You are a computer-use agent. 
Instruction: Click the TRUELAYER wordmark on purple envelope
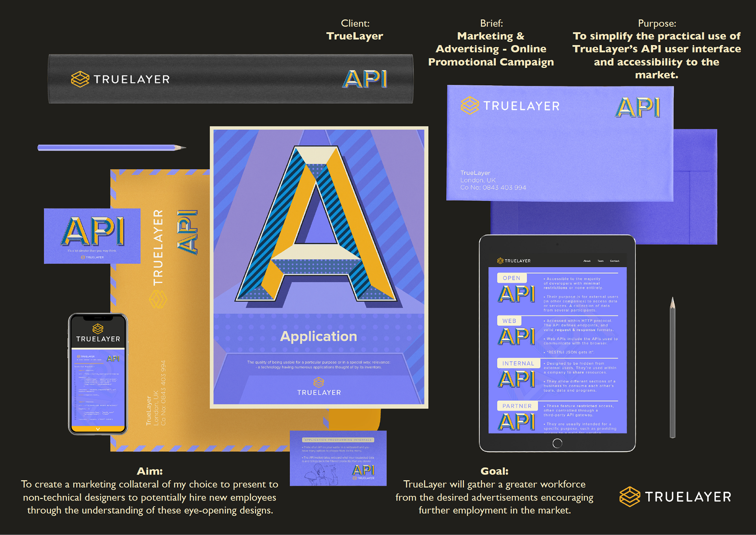[521, 106]
